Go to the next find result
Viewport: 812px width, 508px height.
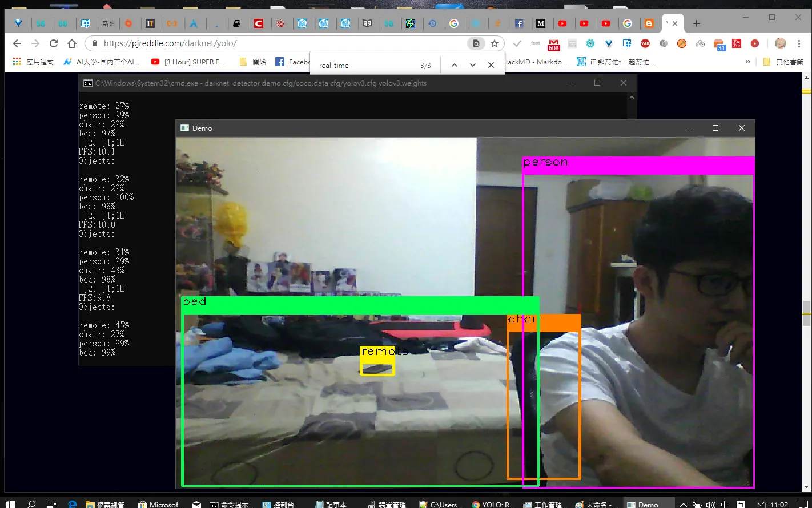[473, 65]
